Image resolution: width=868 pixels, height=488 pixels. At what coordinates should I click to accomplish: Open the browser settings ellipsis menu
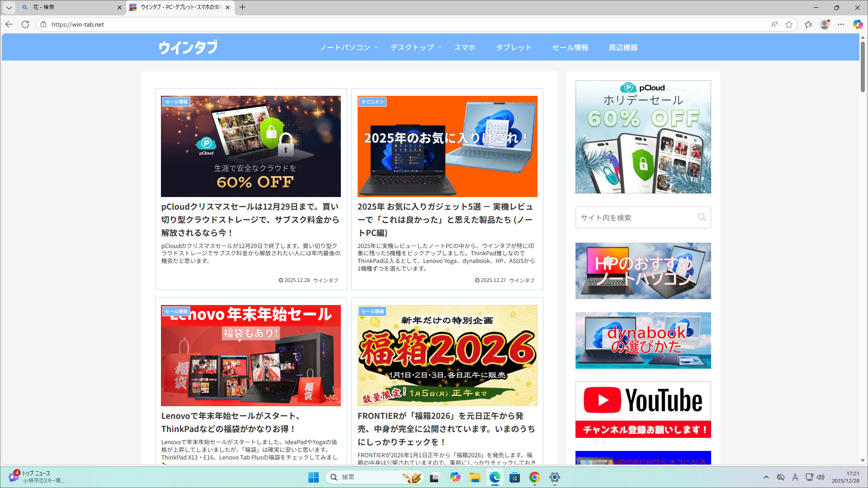click(x=841, y=24)
